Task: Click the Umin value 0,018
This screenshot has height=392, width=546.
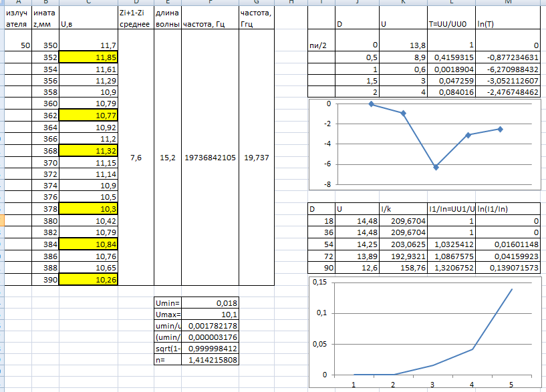Action: click(x=210, y=303)
